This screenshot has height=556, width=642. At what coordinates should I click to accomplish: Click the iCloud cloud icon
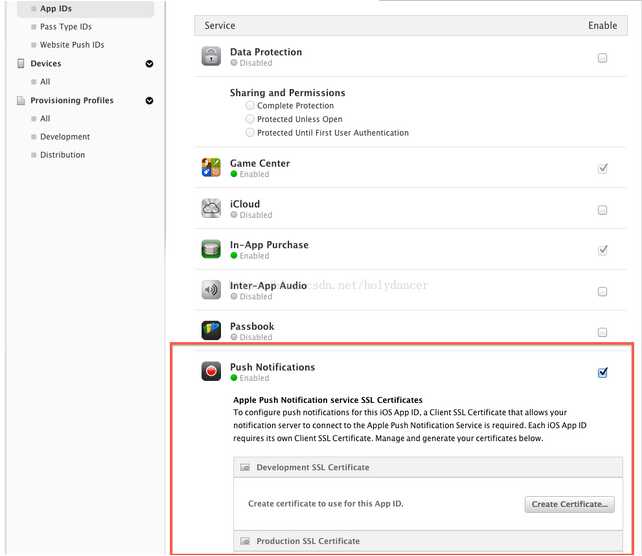coord(211,208)
